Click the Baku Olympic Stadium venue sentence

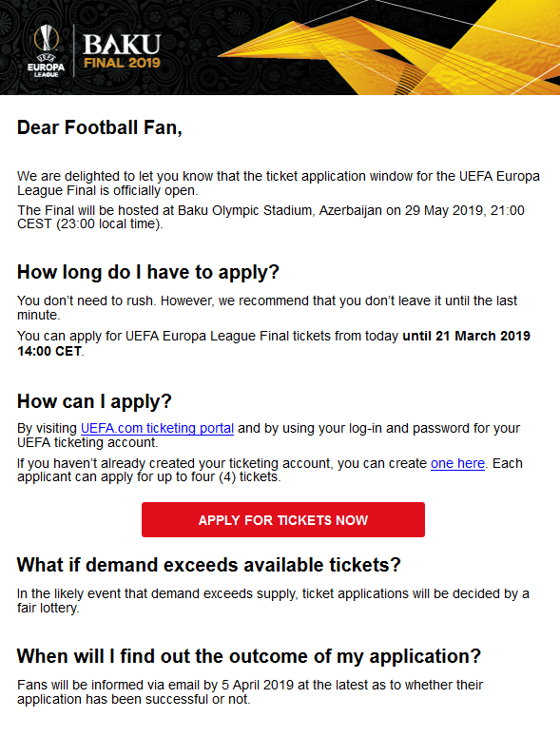(271, 217)
